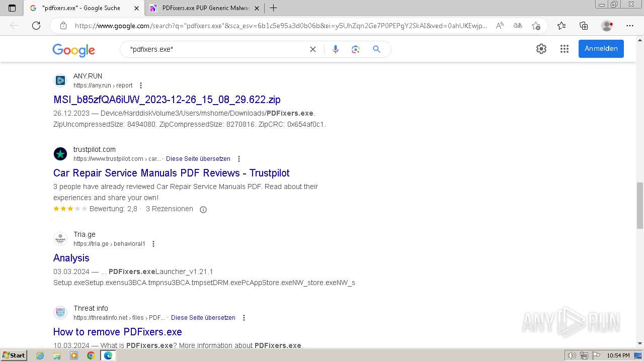The height and width of the screenshot is (362, 644).
Task: Go back to the previous page
Action: pyautogui.click(x=14, y=26)
